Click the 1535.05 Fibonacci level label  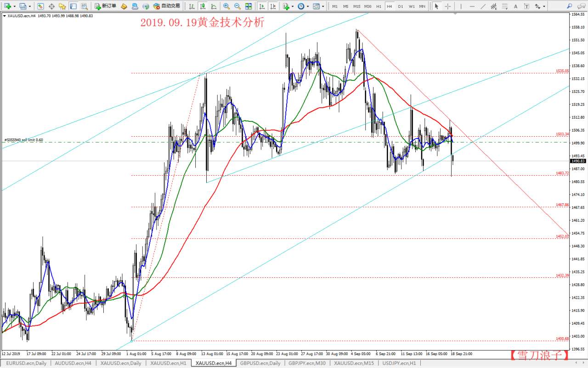point(562,71)
